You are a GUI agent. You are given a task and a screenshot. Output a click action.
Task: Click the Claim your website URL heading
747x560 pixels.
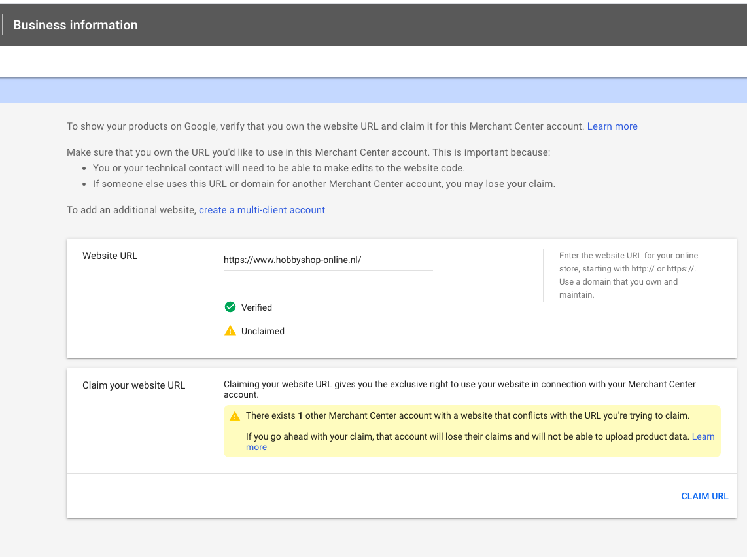tap(133, 385)
